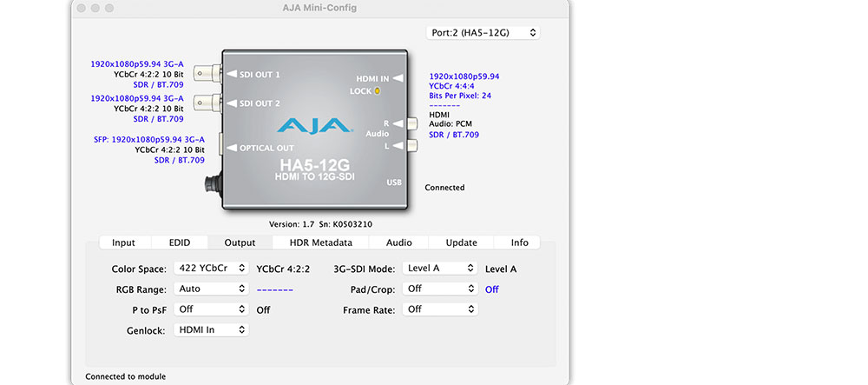Open the Update tab

[462, 242]
